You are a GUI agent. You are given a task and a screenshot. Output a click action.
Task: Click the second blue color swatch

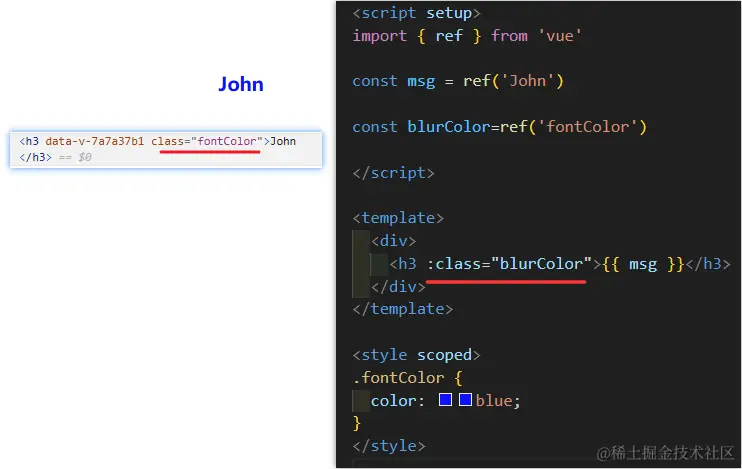pyautogui.click(x=466, y=399)
